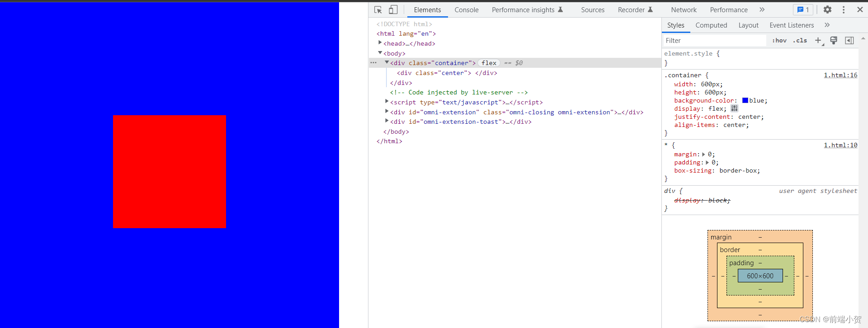868x328 pixels.
Task: Collapse the container div node
Action: pos(387,62)
